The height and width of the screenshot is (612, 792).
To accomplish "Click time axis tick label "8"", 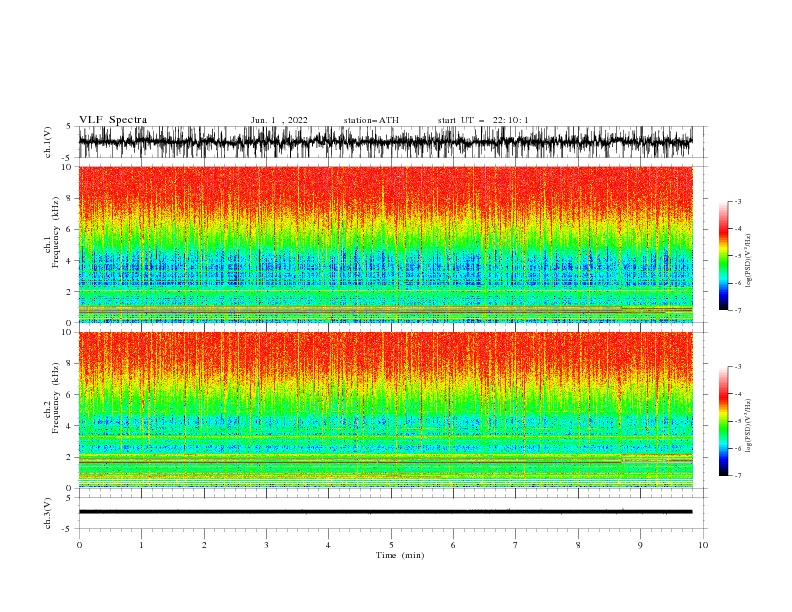I will tap(578, 545).
